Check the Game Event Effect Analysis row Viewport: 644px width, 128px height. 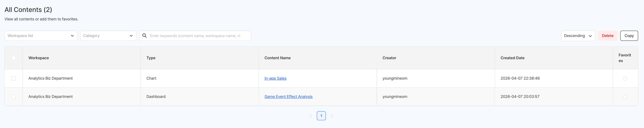[13, 97]
